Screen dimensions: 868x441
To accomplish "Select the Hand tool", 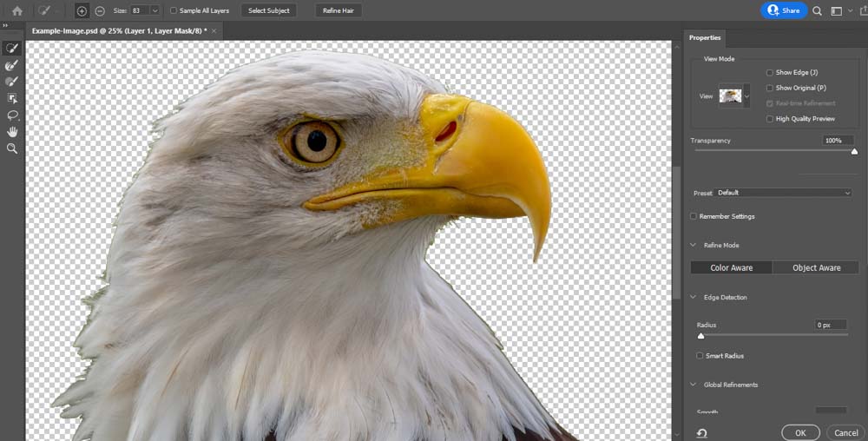I will pos(12,132).
